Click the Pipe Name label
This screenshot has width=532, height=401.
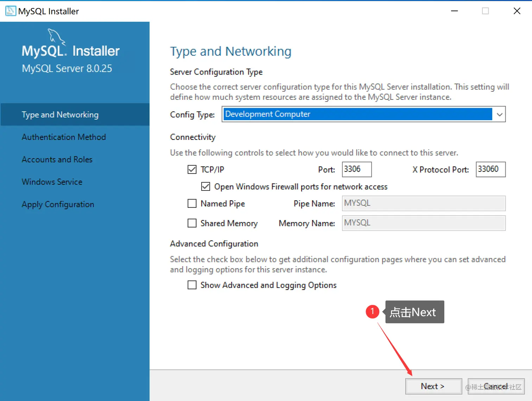coord(314,204)
